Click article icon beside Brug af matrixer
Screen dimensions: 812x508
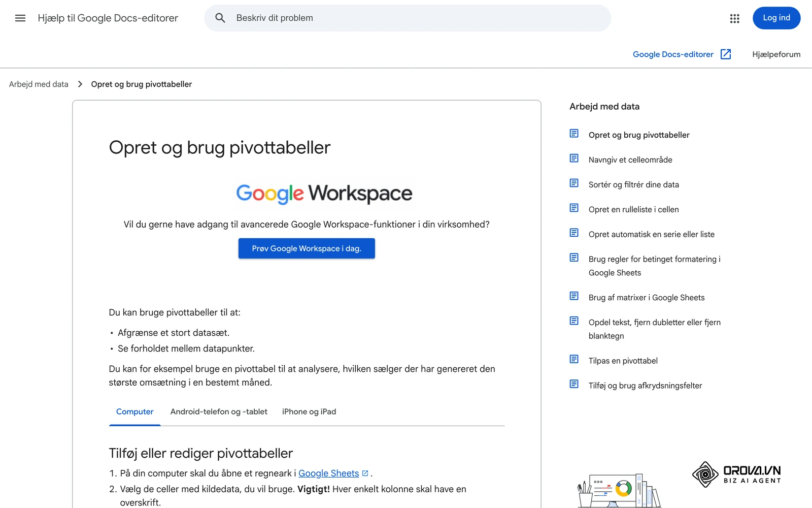coord(574,296)
